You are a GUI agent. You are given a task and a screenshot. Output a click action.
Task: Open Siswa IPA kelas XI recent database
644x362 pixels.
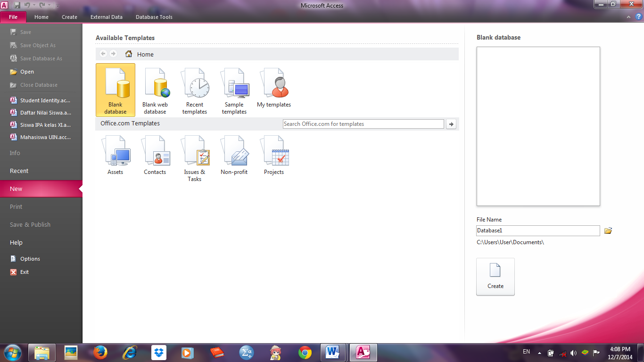[x=41, y=125]
